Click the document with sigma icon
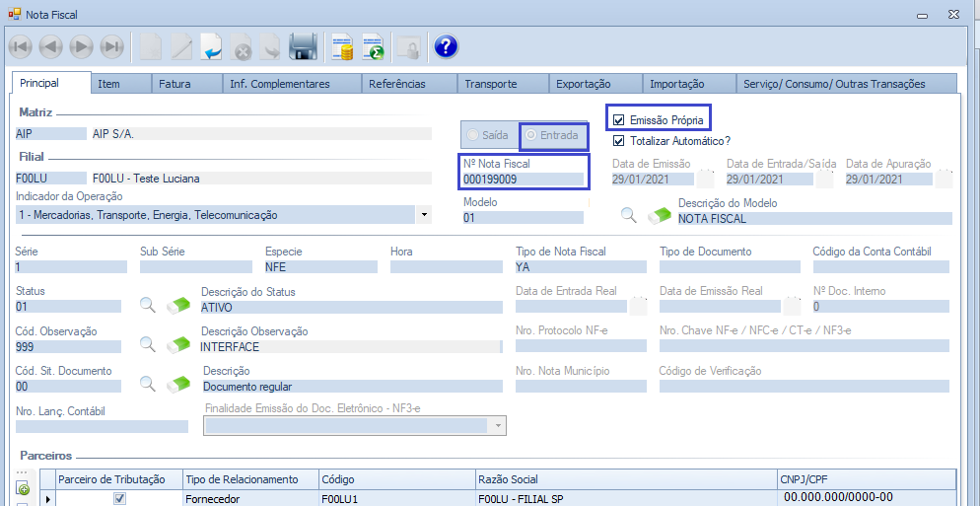 point(374,46)
